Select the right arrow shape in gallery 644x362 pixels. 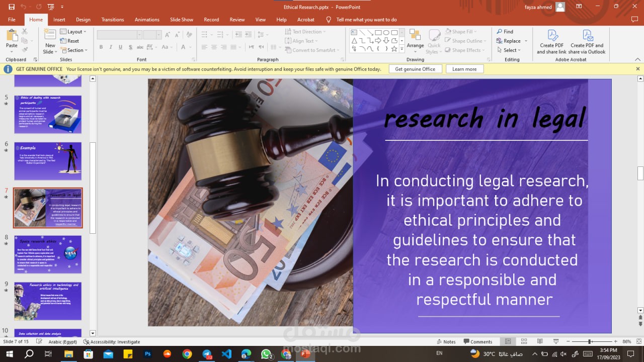click(x=378, y=41)
